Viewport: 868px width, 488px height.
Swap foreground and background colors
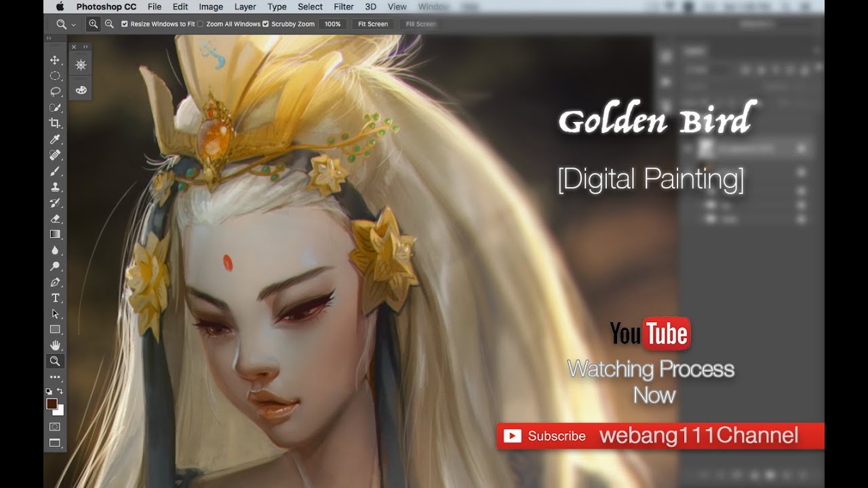tap(60, 391)
